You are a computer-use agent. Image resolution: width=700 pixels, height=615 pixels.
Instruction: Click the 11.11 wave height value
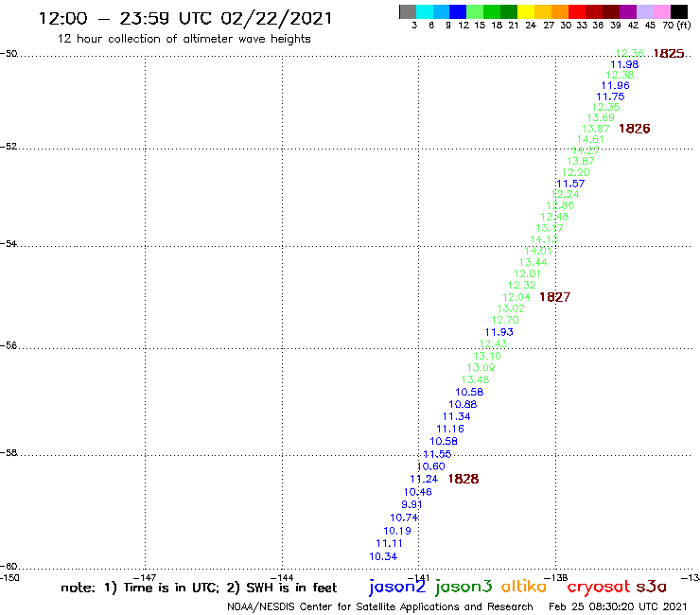(x=390, y=543)
